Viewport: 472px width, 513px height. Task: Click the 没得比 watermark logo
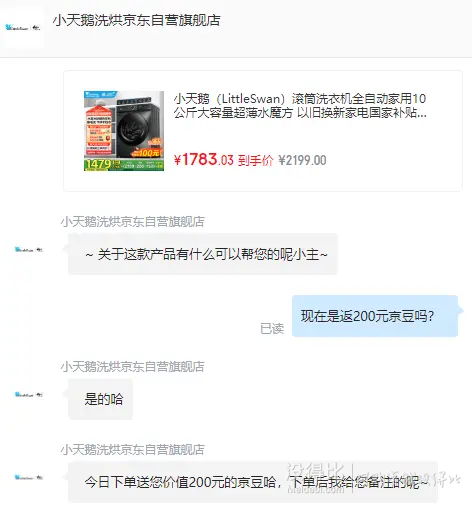313,478
